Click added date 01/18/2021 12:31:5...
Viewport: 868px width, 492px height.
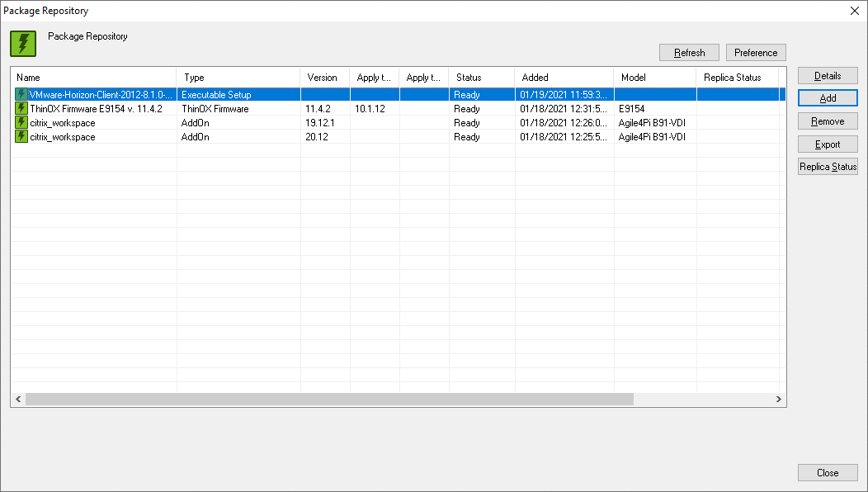564,109
